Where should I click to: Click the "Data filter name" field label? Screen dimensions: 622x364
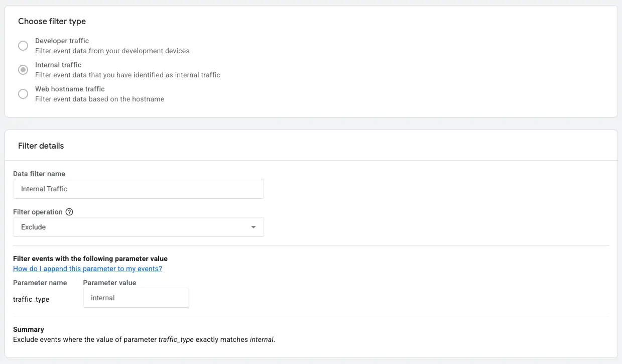click(39, 174)
